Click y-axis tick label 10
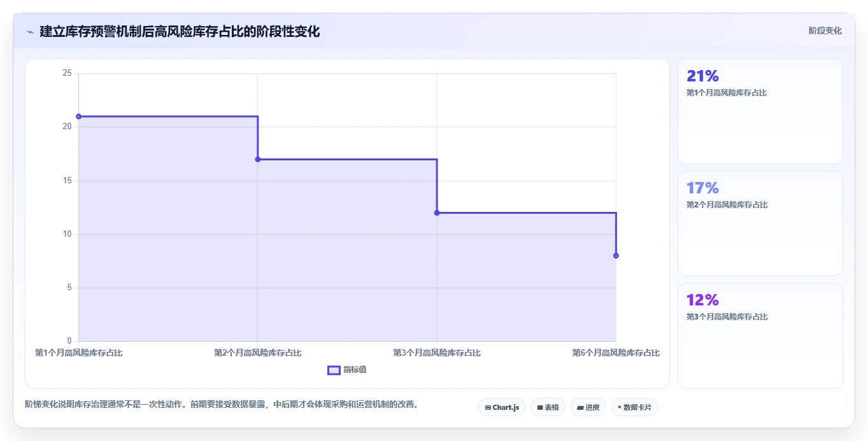 [x=67, y=234]
